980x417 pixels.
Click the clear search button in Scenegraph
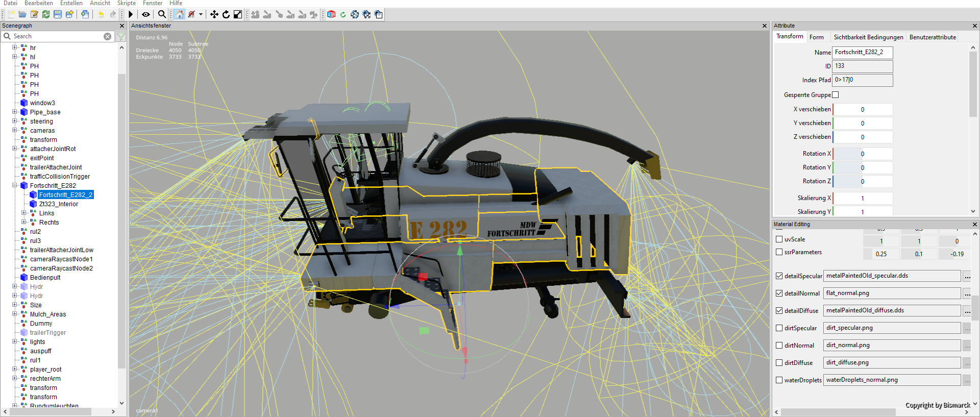[x=107, y=36]
